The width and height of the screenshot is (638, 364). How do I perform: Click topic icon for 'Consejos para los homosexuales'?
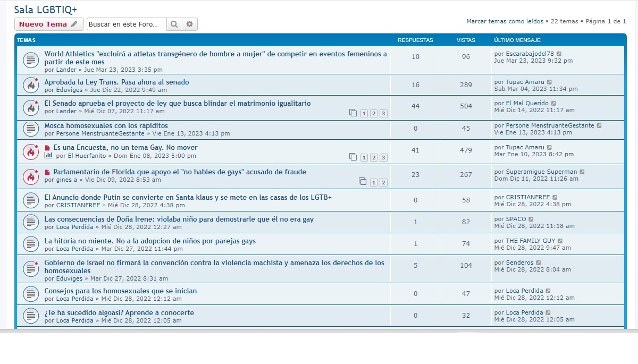coord(31,294)
